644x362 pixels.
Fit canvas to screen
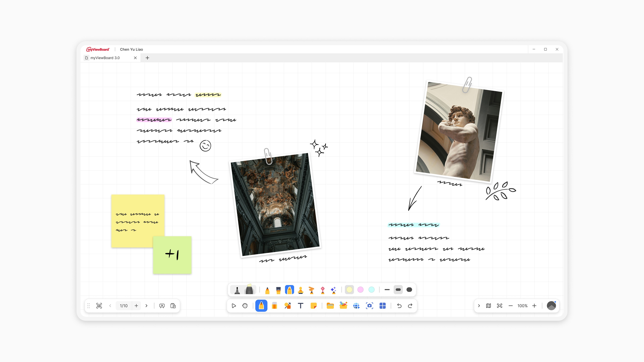pyautogui.click(x=499, y=306)
